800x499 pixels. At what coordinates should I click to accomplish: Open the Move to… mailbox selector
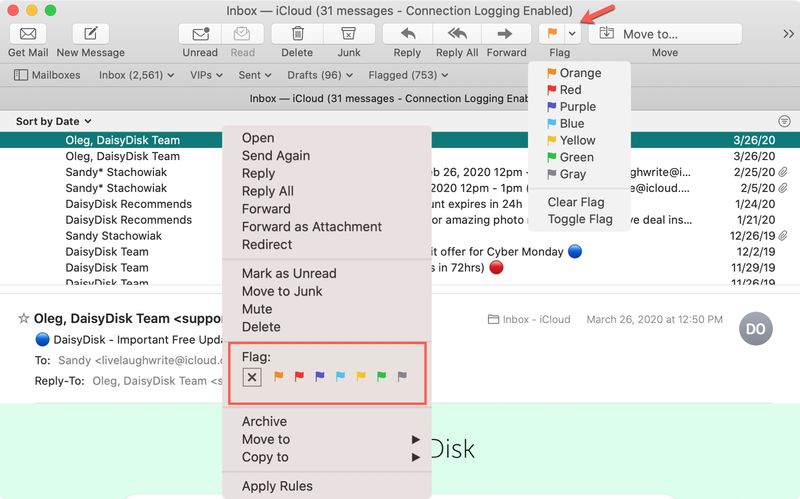[x=665, y=34]
